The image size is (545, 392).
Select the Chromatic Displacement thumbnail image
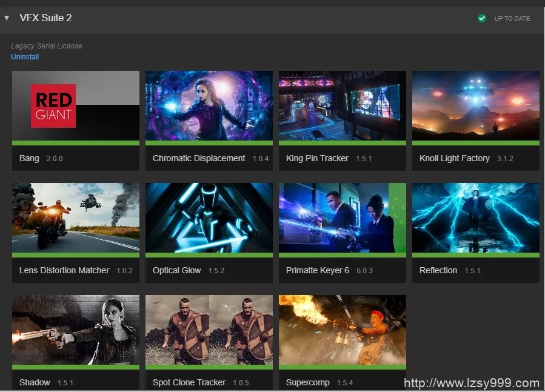tap(209, 106)
